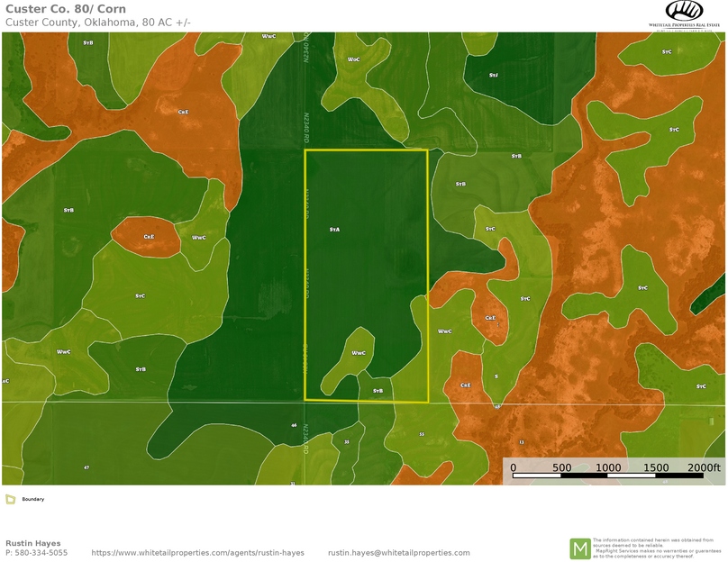
Task: Select the WwC soil label inside yellow boundary
Action: (358, 353)
